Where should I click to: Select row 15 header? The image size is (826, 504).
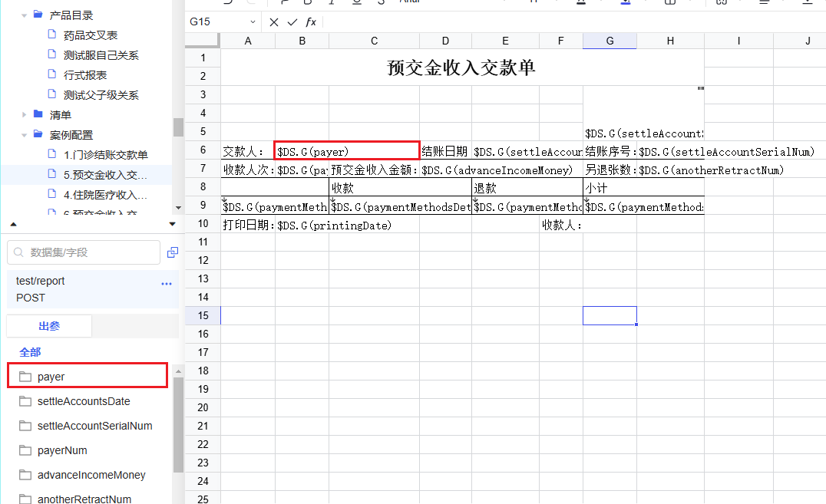[203, 315]
